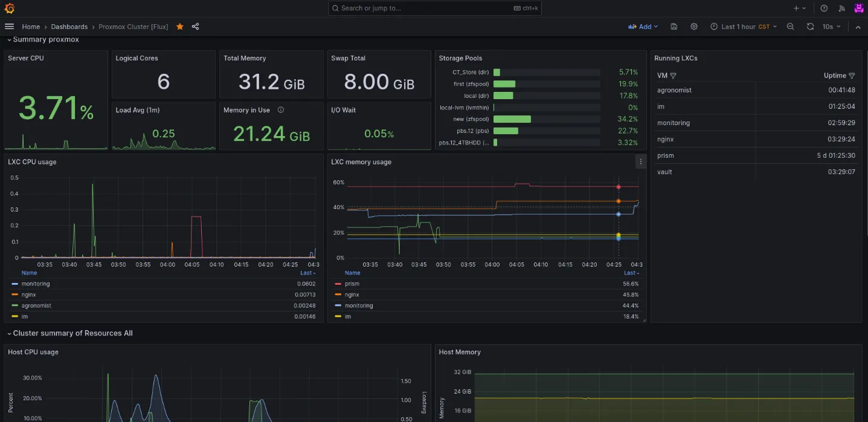Refresh the dashboard now

(x=810, y=27)
